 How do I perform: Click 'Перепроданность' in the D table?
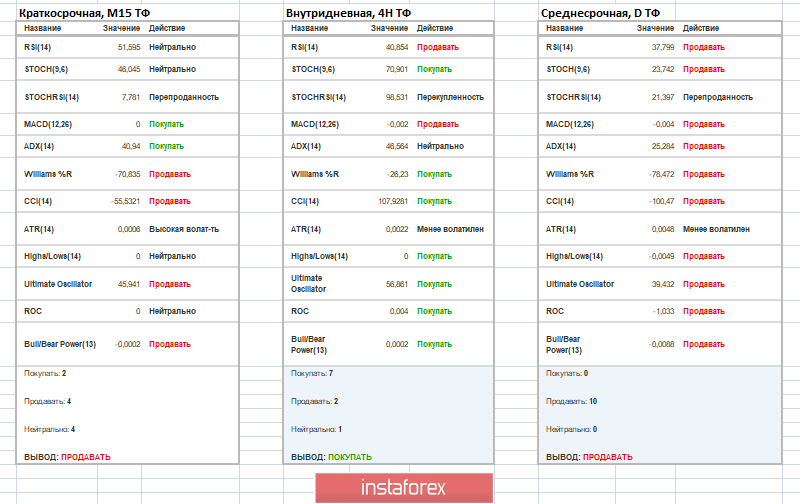pos(718,97)
